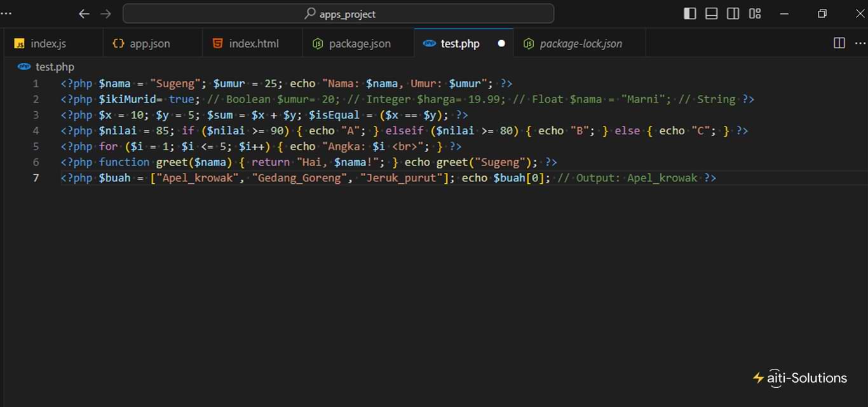The width and height of the screenshot is (868, 407).
Task: Click the Node icon on package.json tab
Action: pyautogui.click(x=318, y=43)
